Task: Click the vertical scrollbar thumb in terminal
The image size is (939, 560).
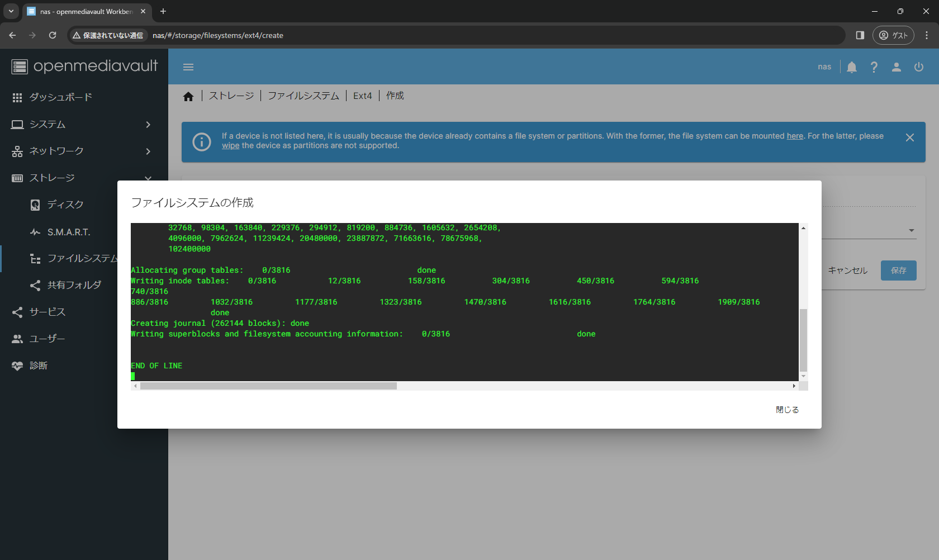Action: coord(803,340)
